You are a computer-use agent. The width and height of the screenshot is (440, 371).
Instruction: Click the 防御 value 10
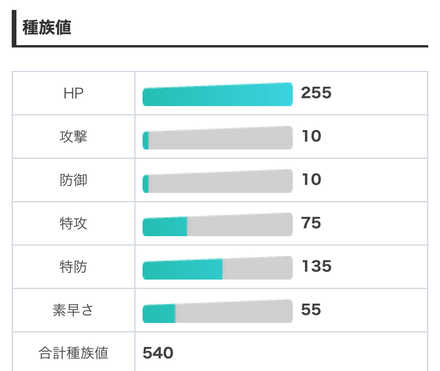point(311,179)
